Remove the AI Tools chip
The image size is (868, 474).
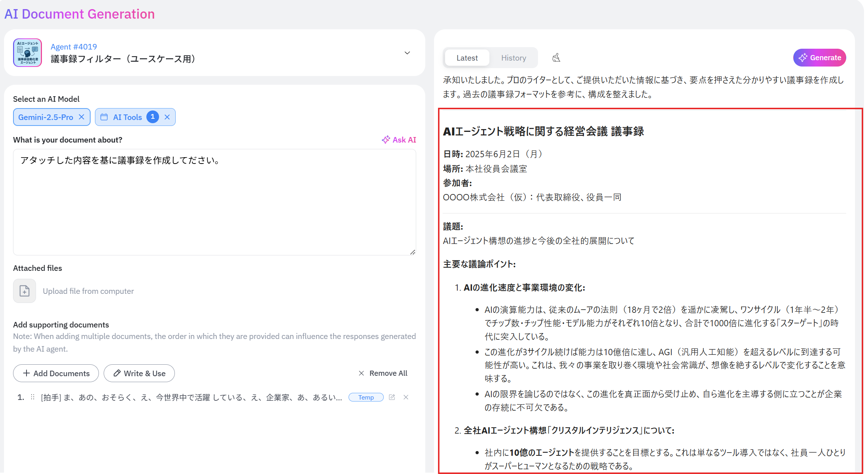point(167,117)
